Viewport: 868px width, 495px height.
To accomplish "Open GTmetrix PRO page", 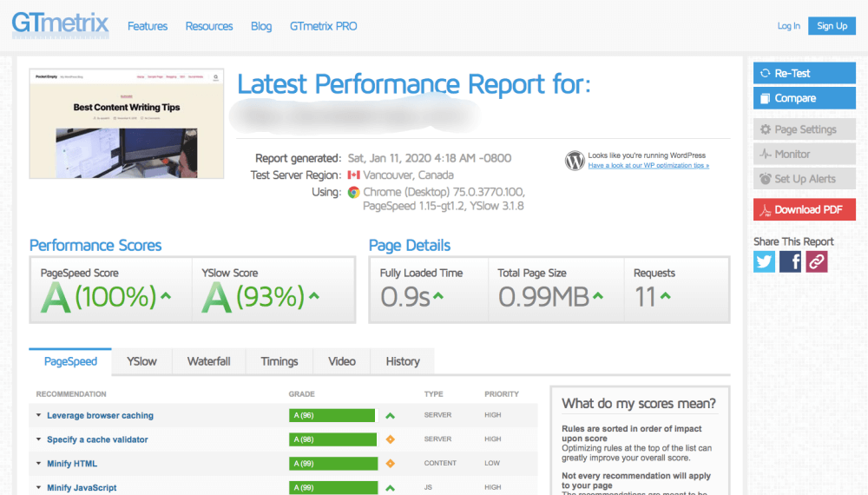I will pos(323,26).
